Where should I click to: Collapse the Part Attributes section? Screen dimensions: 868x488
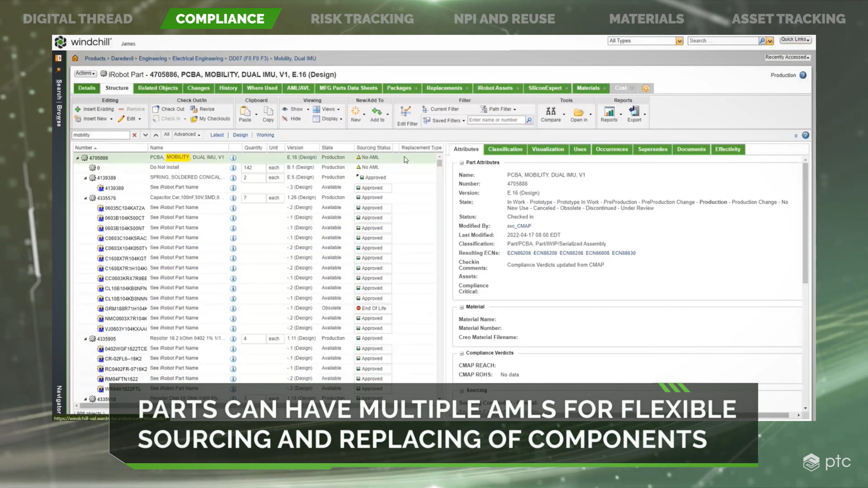[x=462, y=163]
